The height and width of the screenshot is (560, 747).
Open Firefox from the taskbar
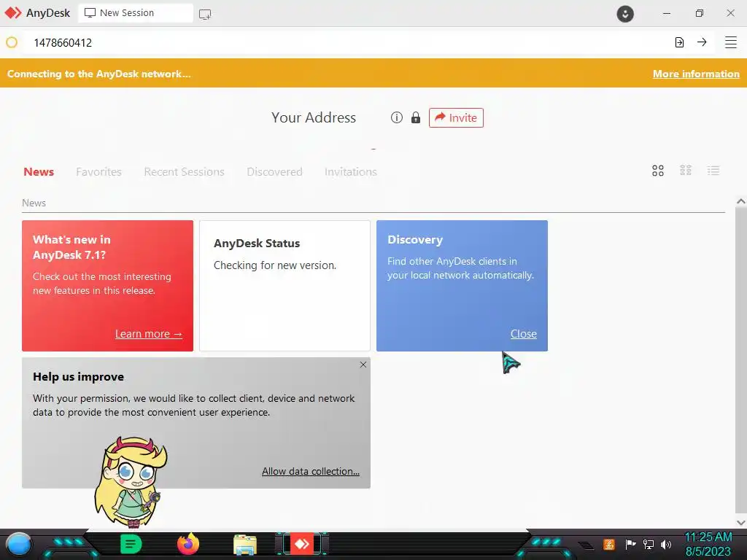188,544
